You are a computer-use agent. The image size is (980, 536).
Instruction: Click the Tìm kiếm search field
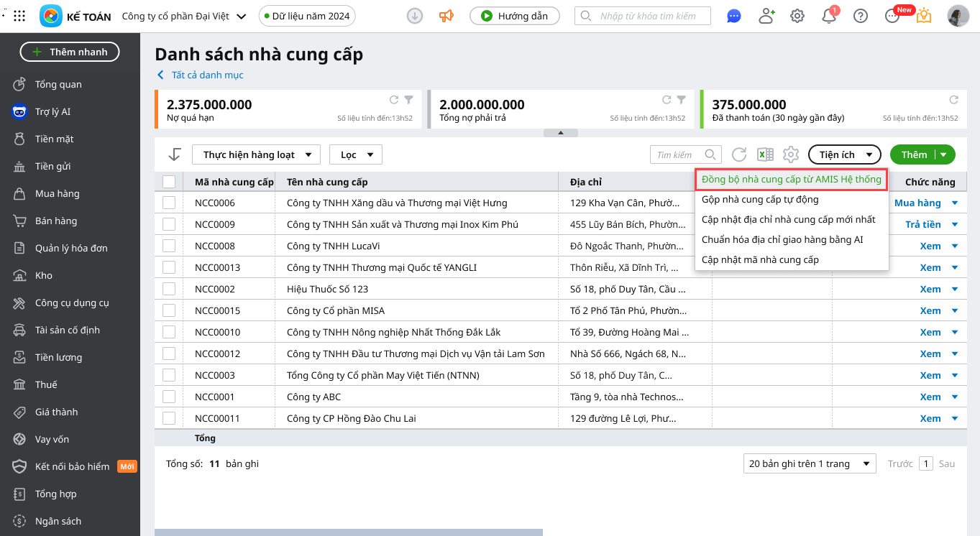(x=677, y=154)
